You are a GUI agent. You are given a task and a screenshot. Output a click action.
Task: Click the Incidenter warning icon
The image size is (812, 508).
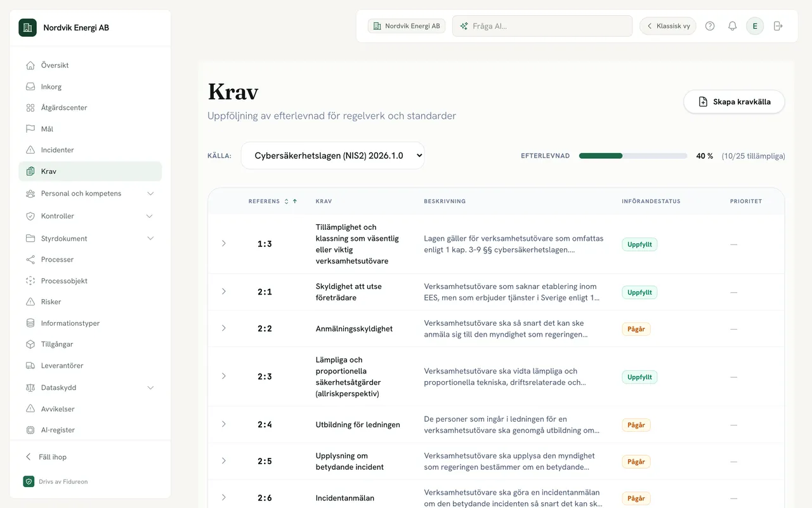pyautogui.click(x=30, y=150)
